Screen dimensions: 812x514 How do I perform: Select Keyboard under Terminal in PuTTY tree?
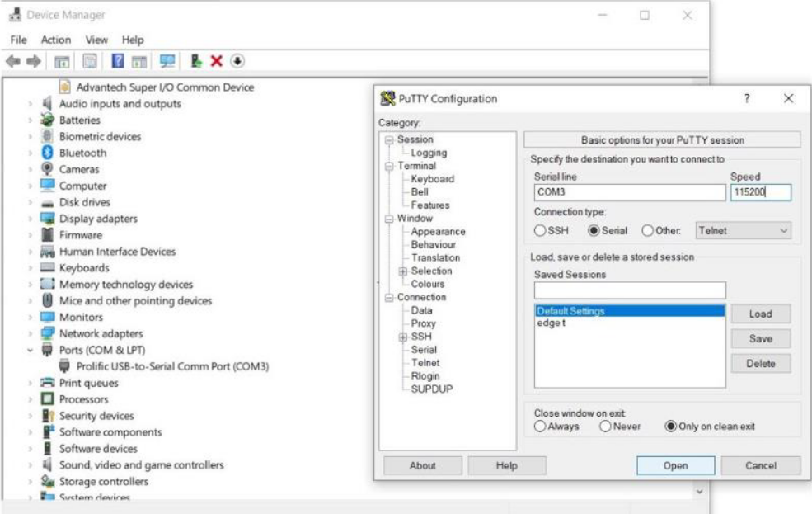[x=433, y=179]
